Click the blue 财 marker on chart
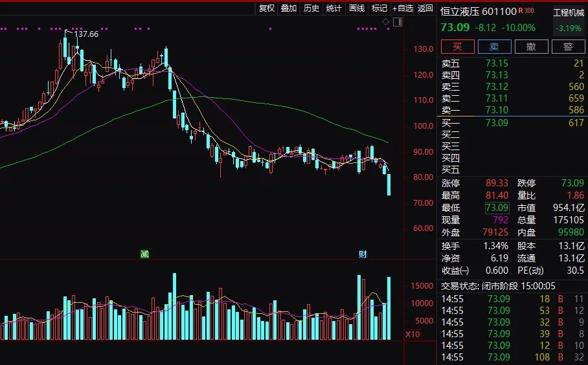588x365 pixels. 363,254
